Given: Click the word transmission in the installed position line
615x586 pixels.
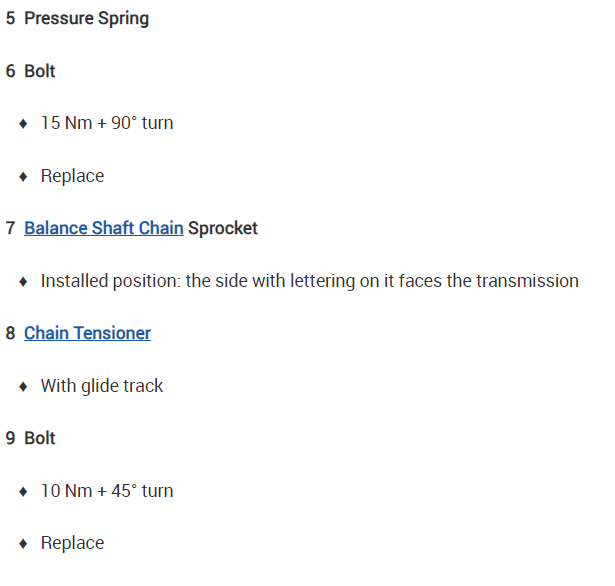Looking at the screenshot, I should point(526,281).
